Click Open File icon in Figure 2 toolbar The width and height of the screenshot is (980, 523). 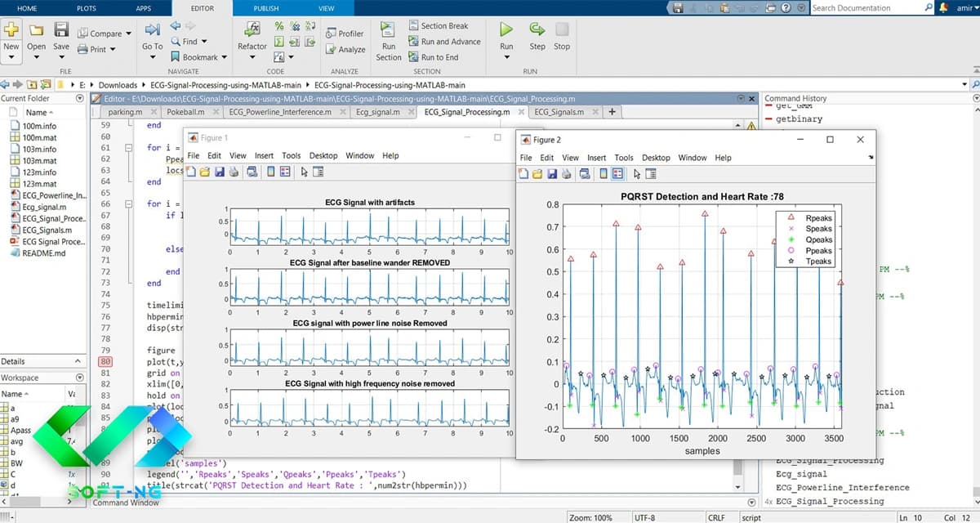point(538,173)
